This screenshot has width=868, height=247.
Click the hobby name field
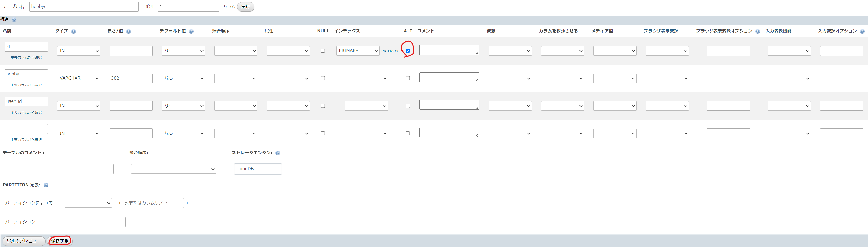(x=26, y=74)
